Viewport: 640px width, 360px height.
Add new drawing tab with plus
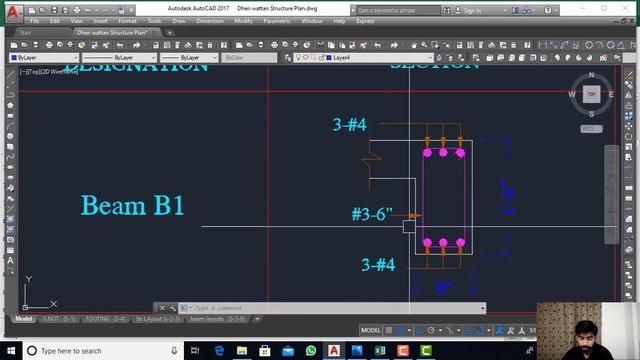click(170, 33)
